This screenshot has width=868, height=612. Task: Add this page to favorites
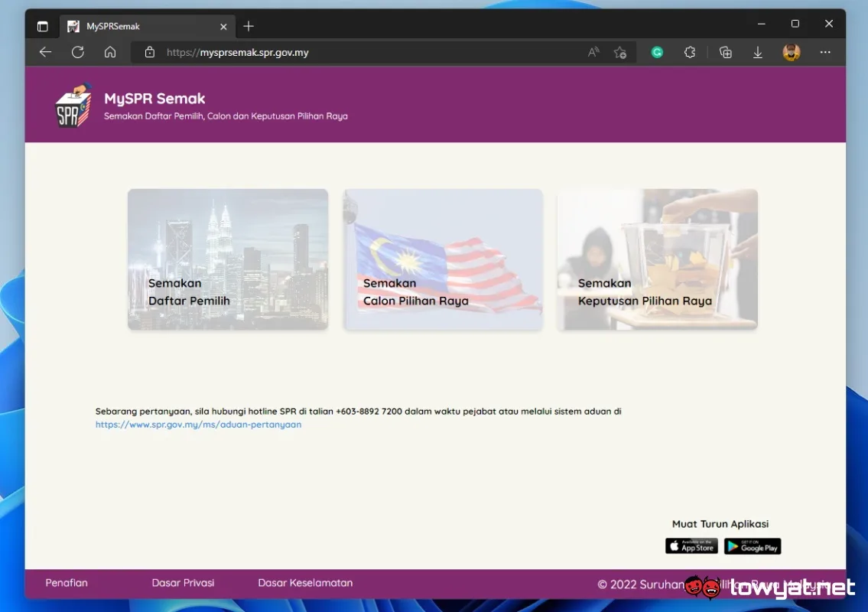point(620,52)
